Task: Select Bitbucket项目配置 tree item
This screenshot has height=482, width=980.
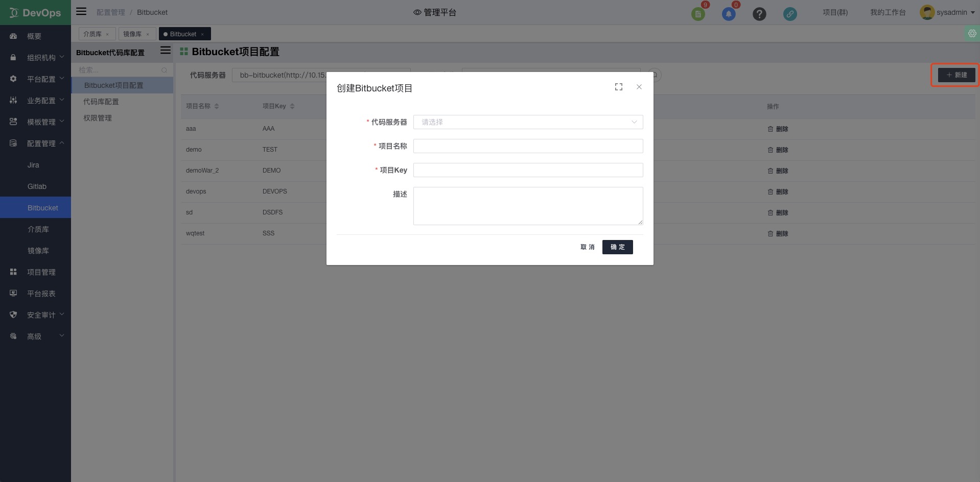Action: (x=122, y=85)
